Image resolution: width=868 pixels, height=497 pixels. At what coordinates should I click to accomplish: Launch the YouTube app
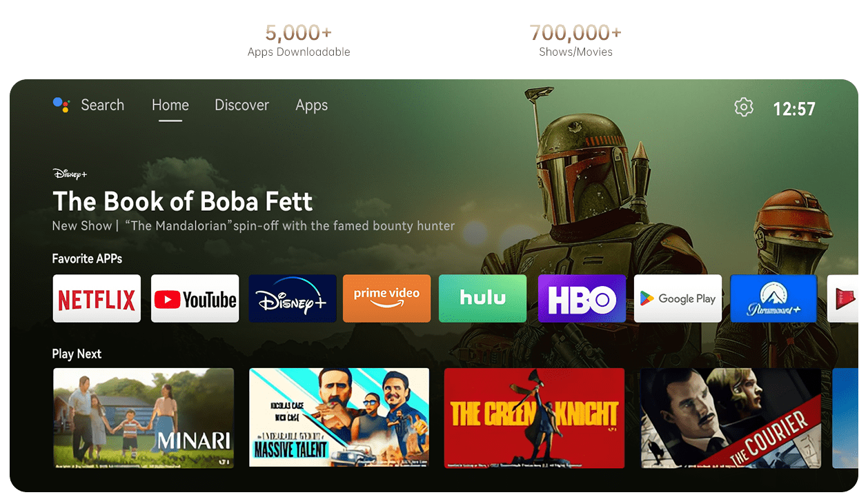tap(195, 298)
